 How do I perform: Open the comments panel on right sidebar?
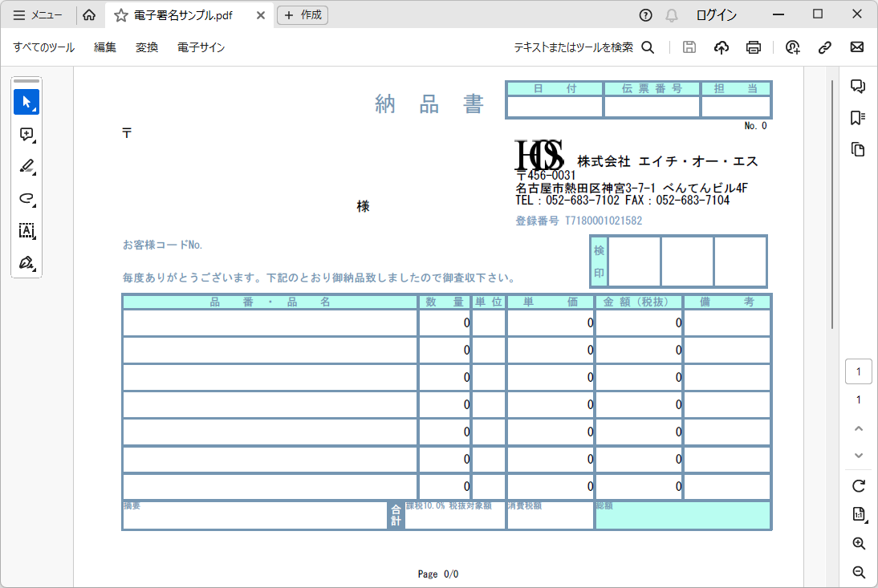[858, 87]
